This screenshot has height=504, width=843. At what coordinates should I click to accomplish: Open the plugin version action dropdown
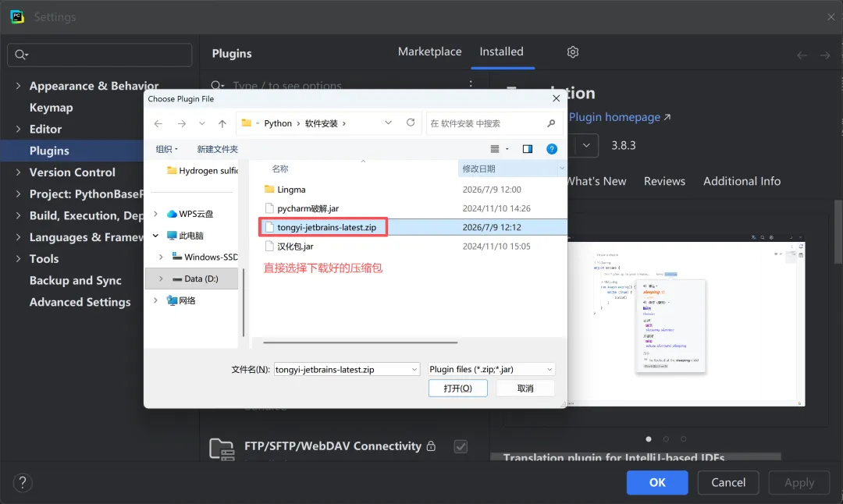(586, 145)
